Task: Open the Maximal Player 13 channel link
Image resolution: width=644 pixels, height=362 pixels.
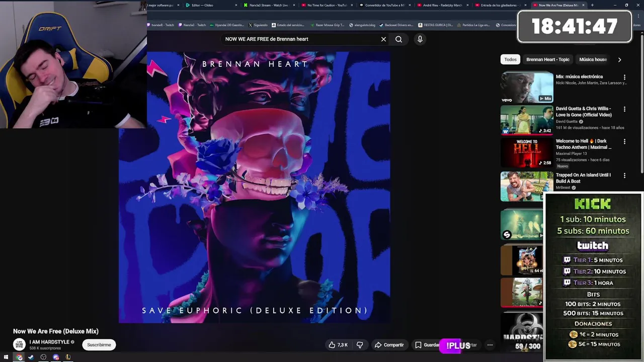Action: point(572,153)
